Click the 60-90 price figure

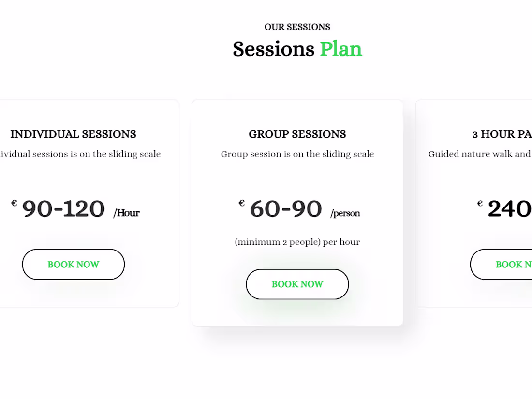[286, 209]
